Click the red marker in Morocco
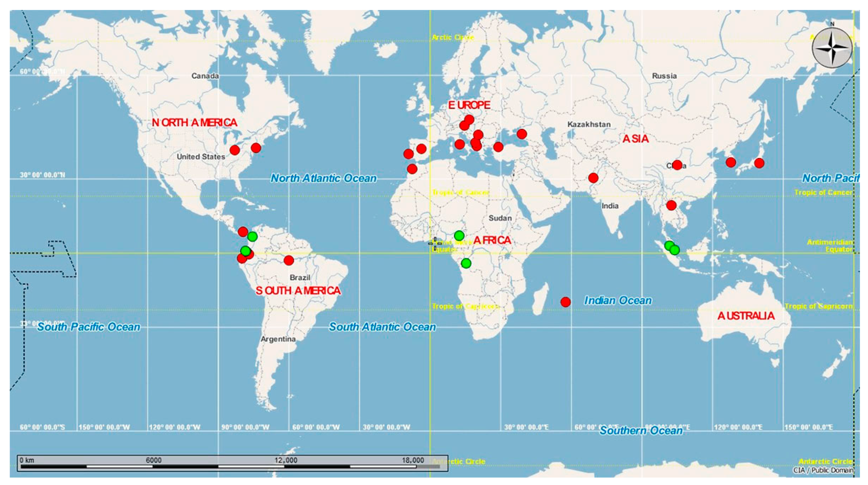868x485 pixels. click(412, 169)
